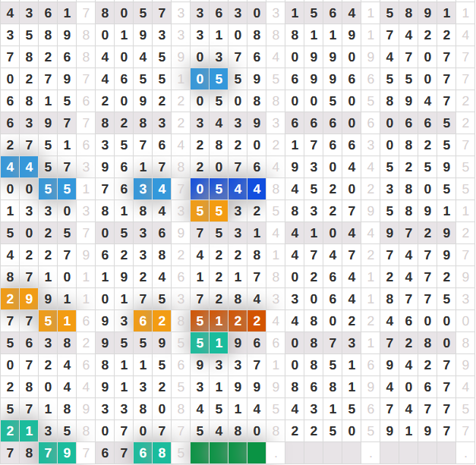Image resolution: width=476 pixels, height=465 pixels.
Task: Click the empty green block in bottom row
Action: pos(228,453)
